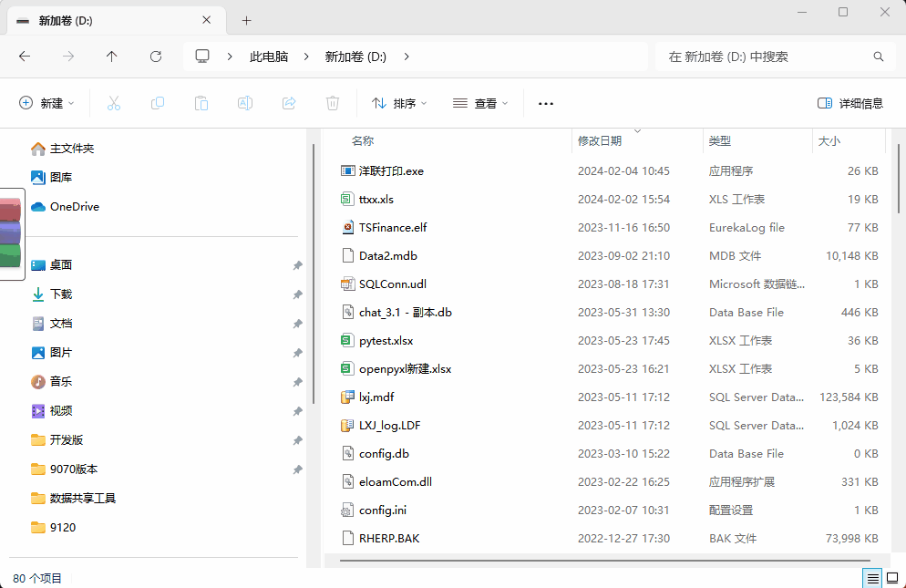Switch to large thumbnails view in status bar

click(892, 578)
